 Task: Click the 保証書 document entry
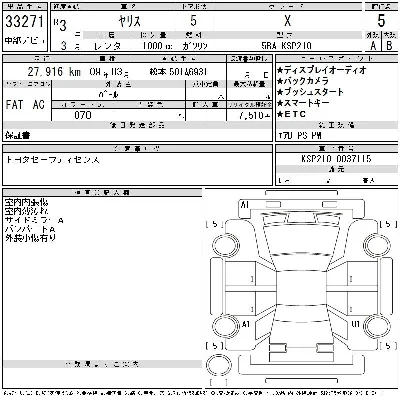pos(18,135)
